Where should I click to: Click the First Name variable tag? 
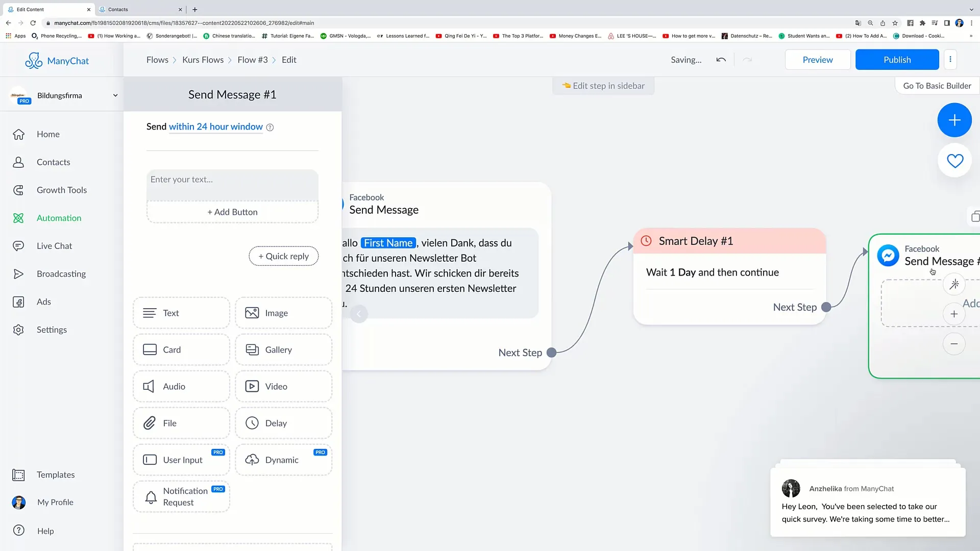(388, 243)
